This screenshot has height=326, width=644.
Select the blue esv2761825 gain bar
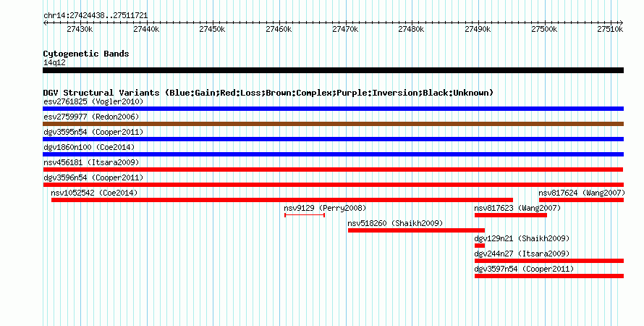333,109
